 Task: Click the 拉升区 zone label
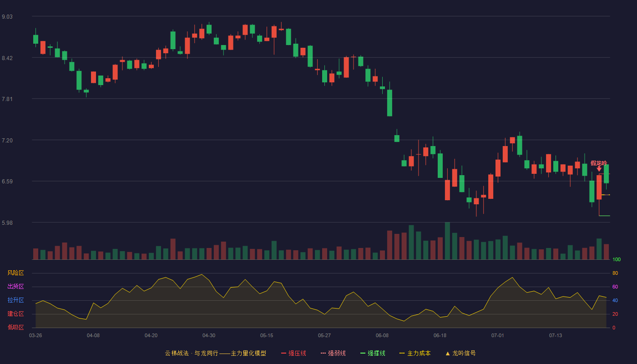[x=15, y=300]
